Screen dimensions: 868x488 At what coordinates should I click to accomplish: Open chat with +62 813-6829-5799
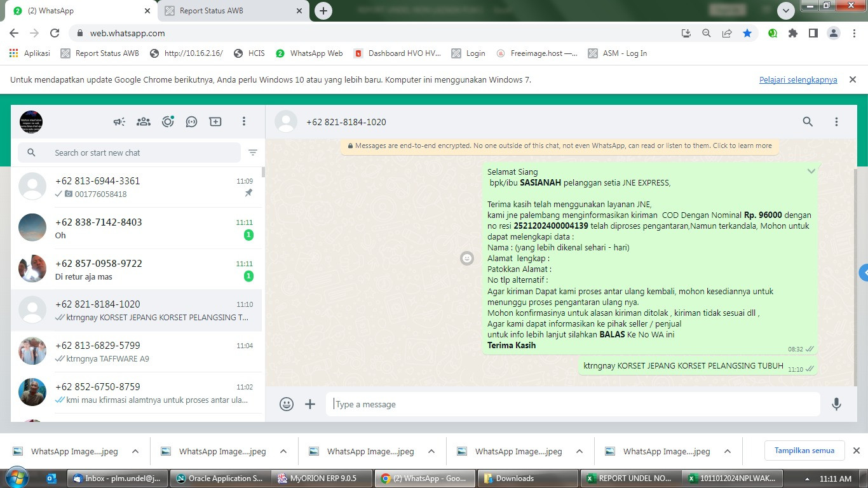pyautogui.click(x=137, y=351)
